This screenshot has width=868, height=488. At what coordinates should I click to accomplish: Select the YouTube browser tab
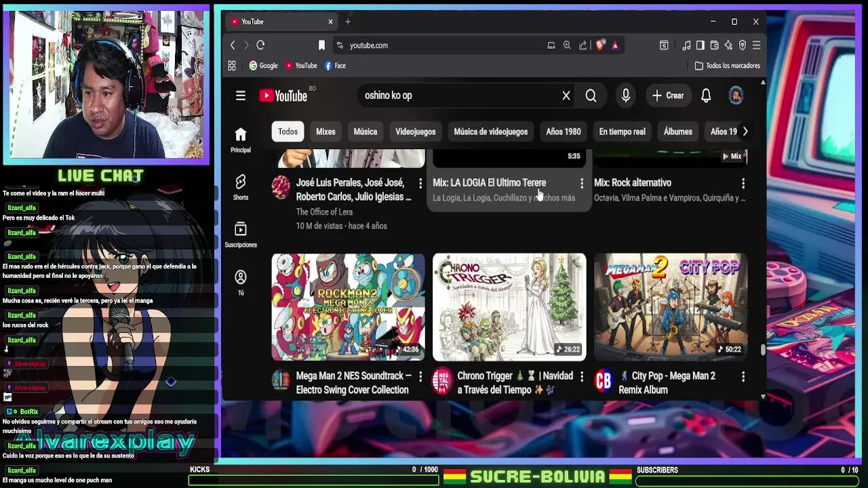[x=281, y=22]
